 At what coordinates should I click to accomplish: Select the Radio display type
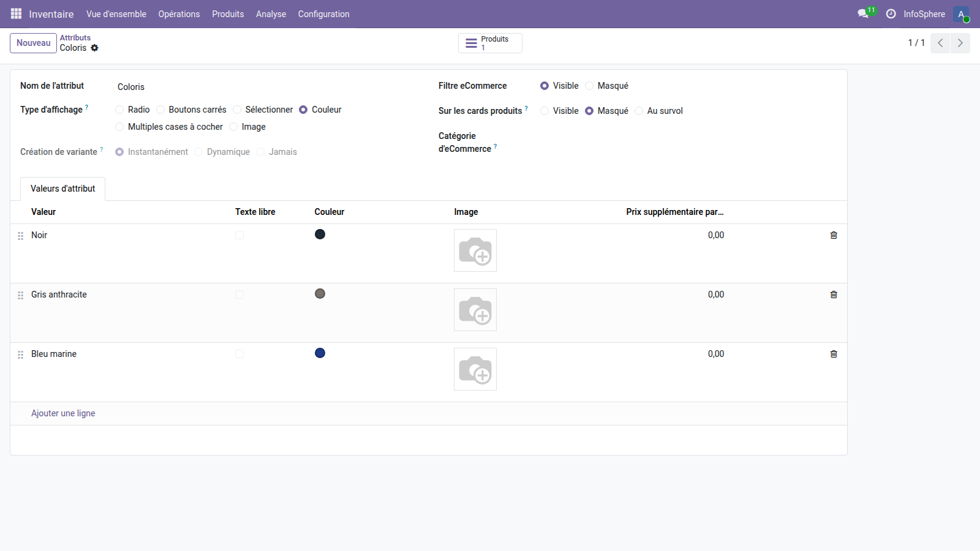point(119,110)
